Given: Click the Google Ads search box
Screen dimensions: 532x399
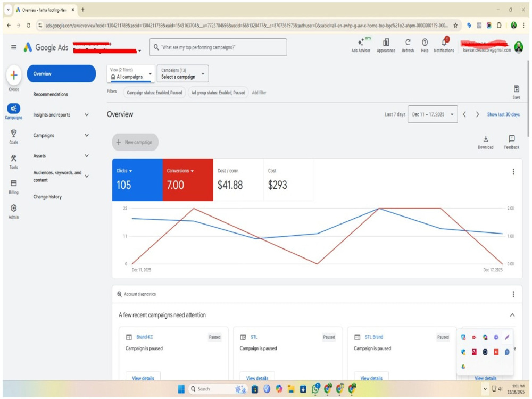Looking at the screenshot, I should [218, 47].
